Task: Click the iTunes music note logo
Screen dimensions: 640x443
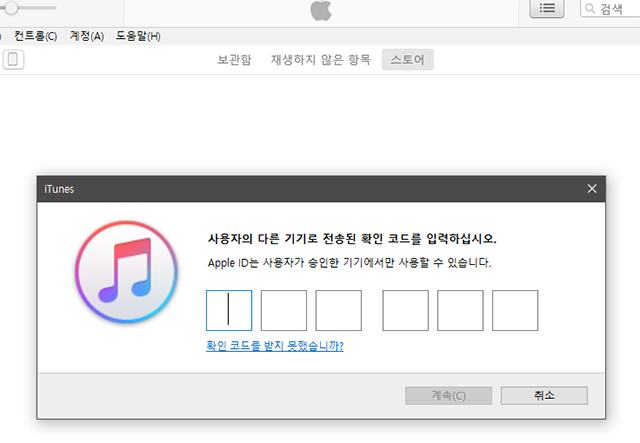Action: (x=127, y=272)
